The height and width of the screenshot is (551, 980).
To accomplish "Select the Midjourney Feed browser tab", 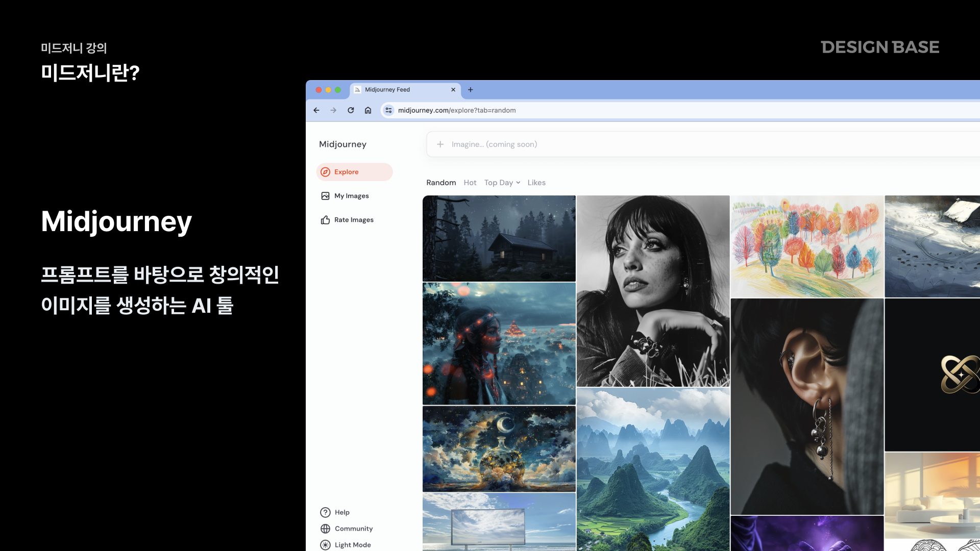I will pos(405,90).
